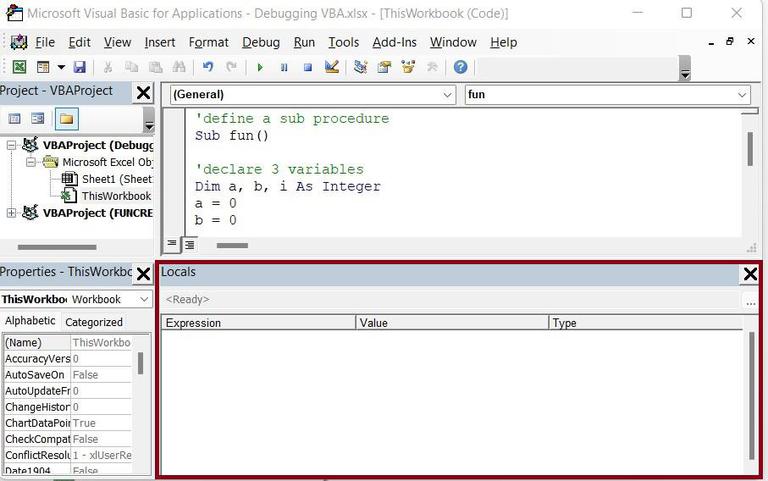Click the Paste toolbar icon

tap(155, 67)
